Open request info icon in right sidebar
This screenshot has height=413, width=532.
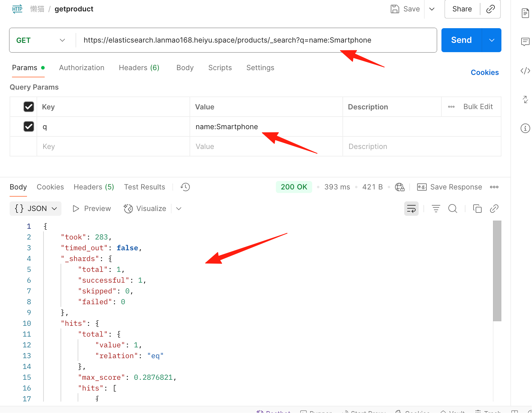point(525,128)
